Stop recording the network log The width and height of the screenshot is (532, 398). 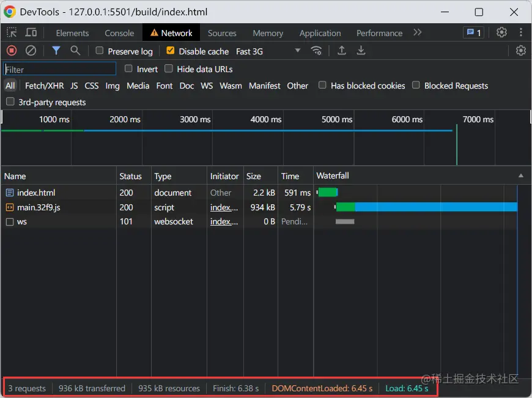(12, 51)
